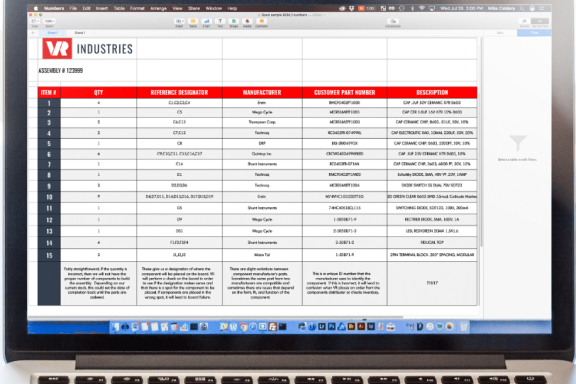Click the Collaborate toolbar icon
Screen dimensions: 576x384
[x=393, y=21]
